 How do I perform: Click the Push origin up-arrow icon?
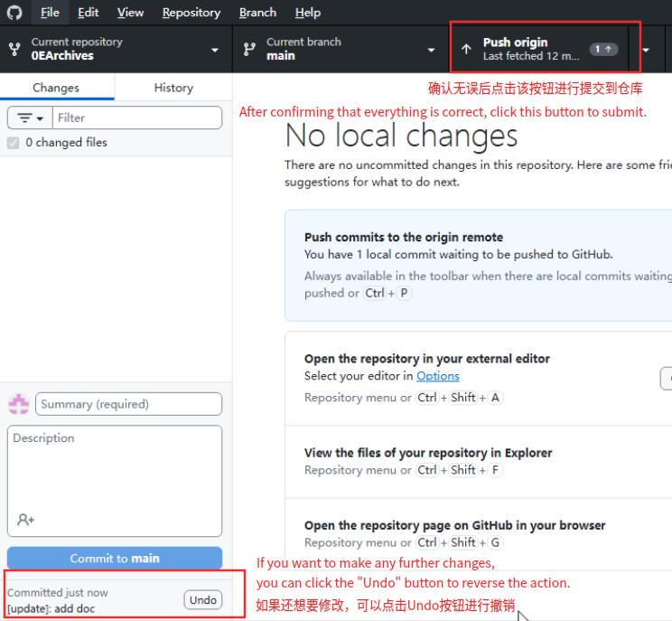pos(466,50)
